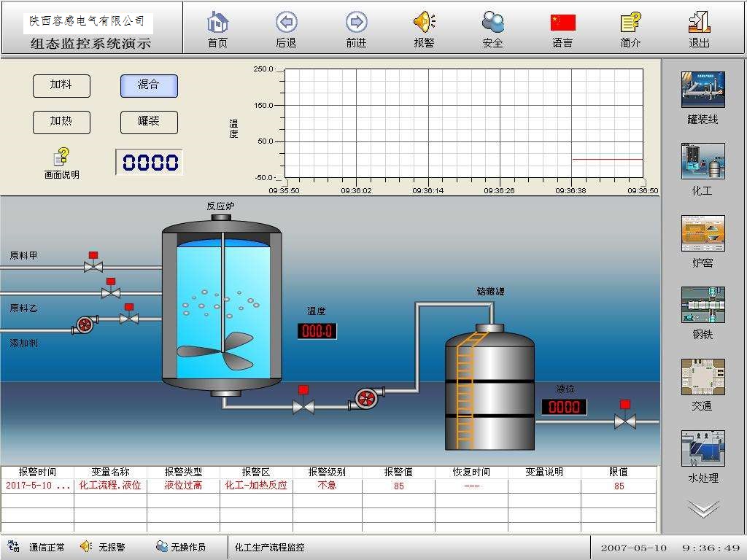Screen dimensions: 747x560
Task: Toggle the 添加剂 feed pump
Action: click(x=85, y=324)
